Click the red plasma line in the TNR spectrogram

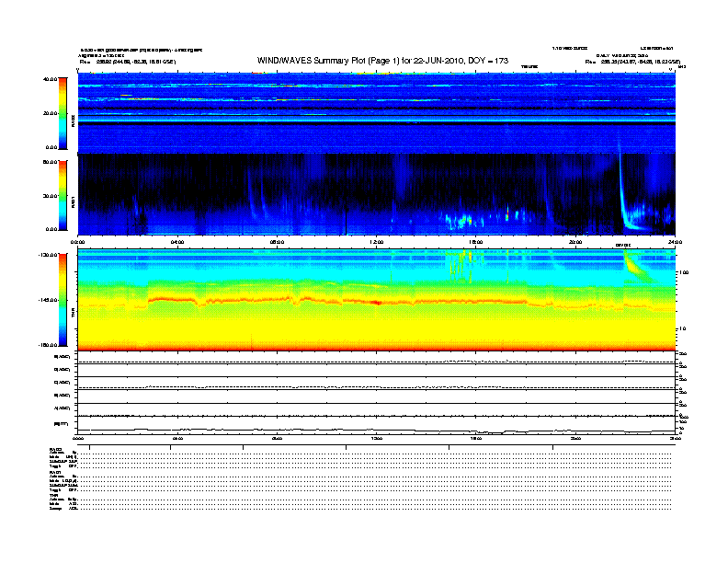377,302
